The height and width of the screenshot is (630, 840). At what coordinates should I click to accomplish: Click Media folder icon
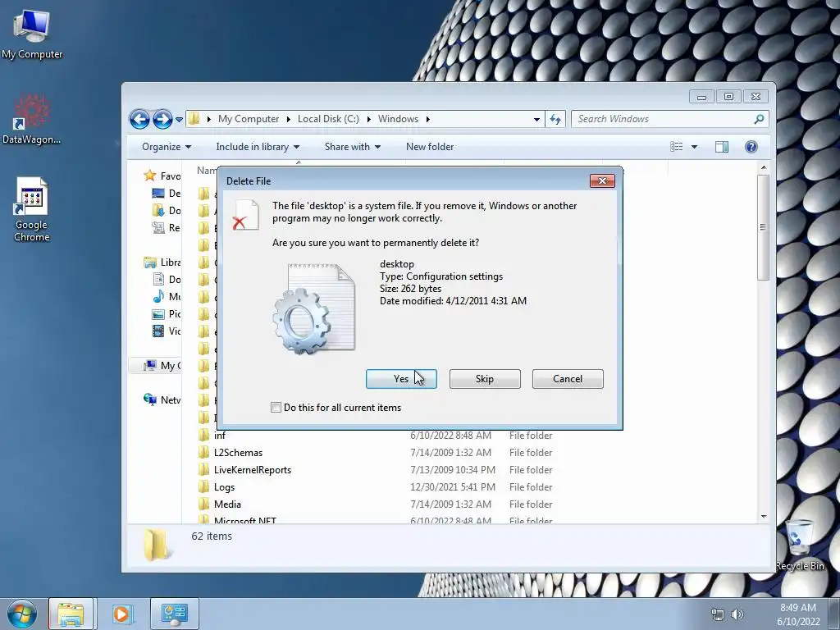(x=203, y=504)
